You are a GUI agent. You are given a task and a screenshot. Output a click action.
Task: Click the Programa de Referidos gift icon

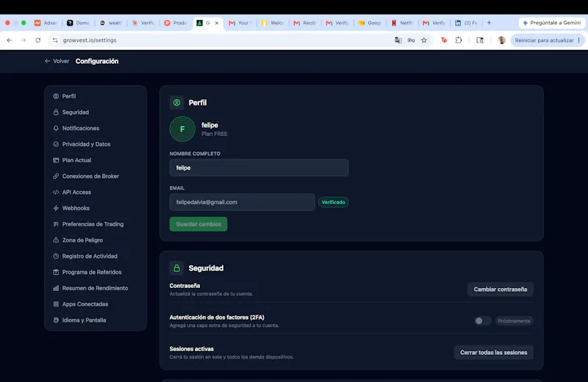(56, 272)
